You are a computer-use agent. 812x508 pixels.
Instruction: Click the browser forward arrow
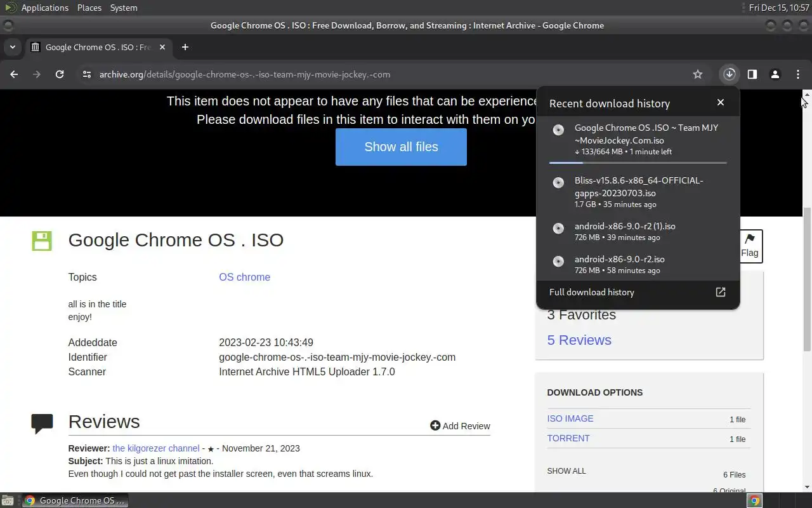pos(37,74)
